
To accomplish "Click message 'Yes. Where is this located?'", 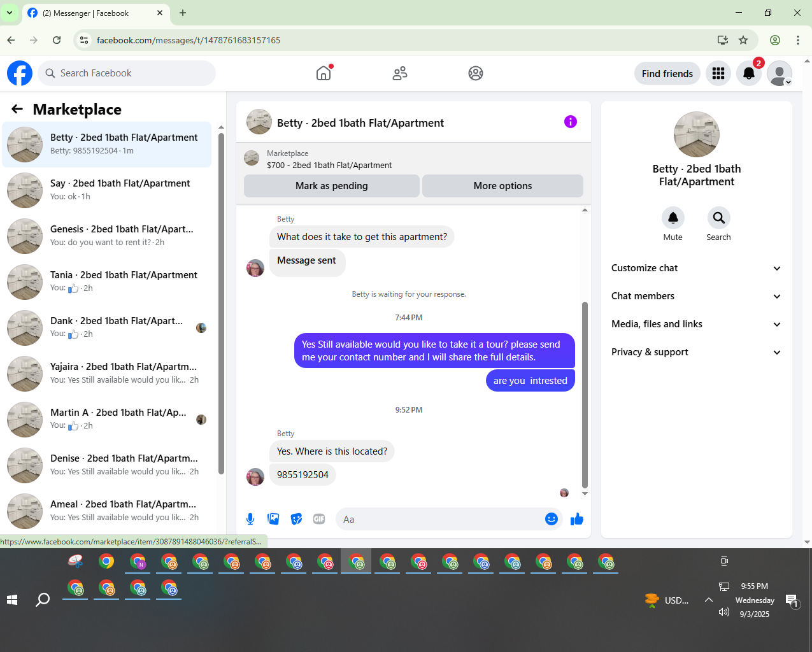I will click(332, 451).
